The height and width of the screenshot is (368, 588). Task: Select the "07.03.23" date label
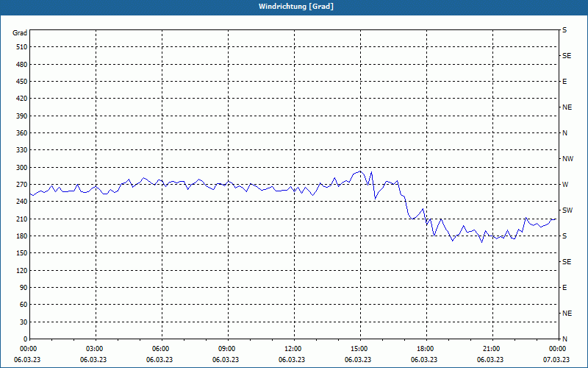556,360
